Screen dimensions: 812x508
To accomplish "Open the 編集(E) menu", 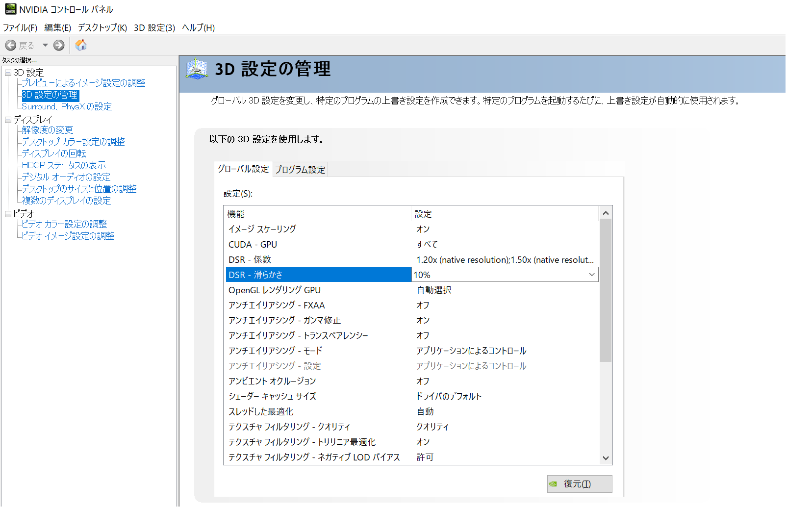I will (58, 28).
